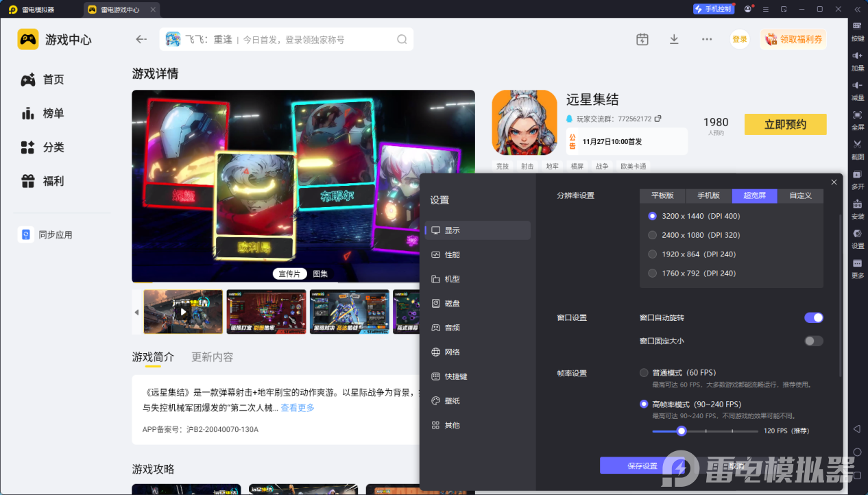Enable the 窗口固定大小 switch
The image size is (868, 495).
coord(813,341)
